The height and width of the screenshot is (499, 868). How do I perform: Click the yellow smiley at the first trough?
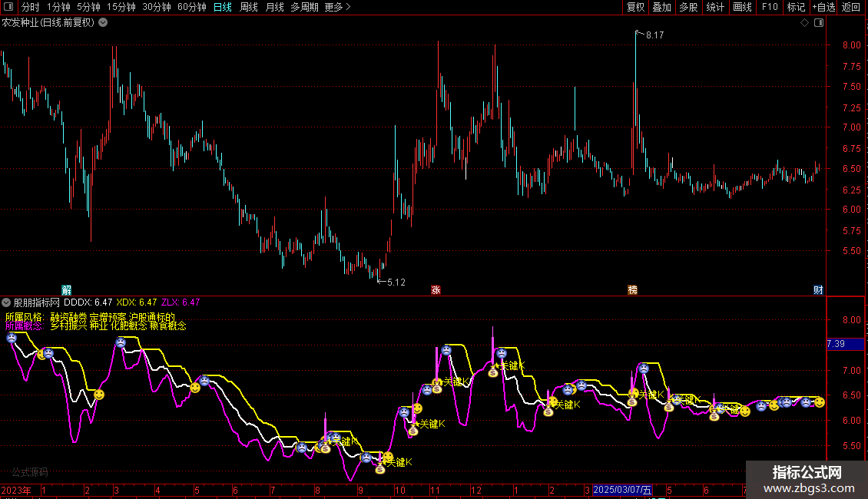tap(99, 395)
